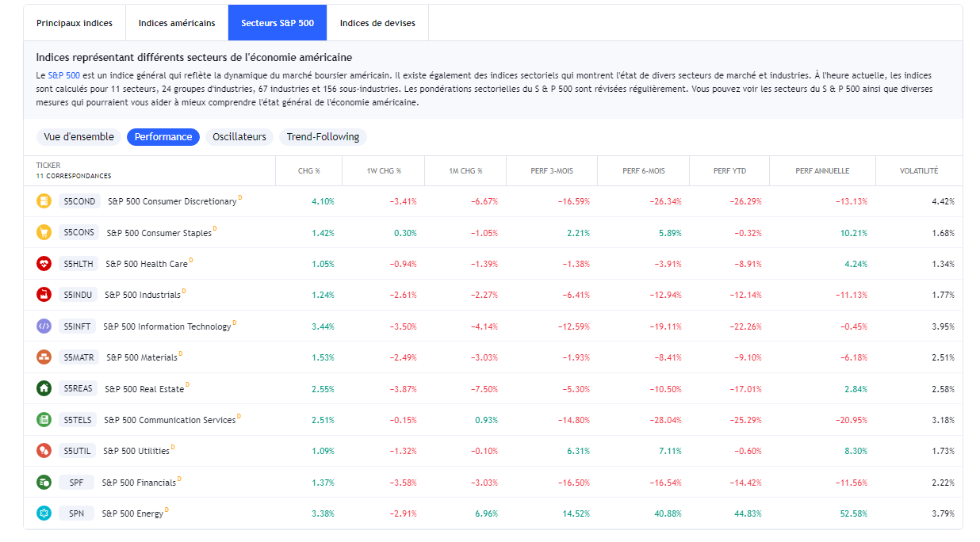
Task: Switch to Principaux indices tab
Action: [75, 23]
